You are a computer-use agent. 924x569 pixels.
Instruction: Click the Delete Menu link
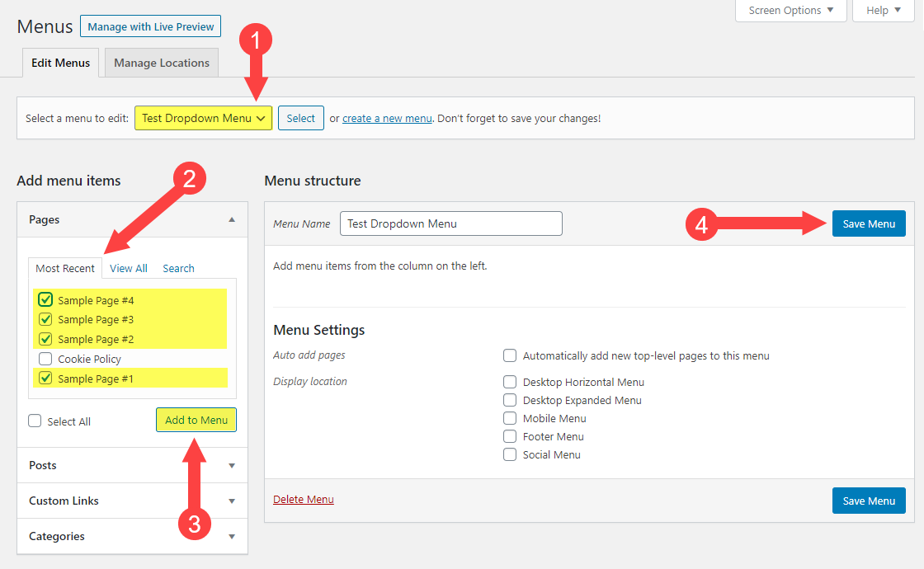pyautogui.click(x=304, y=500)
